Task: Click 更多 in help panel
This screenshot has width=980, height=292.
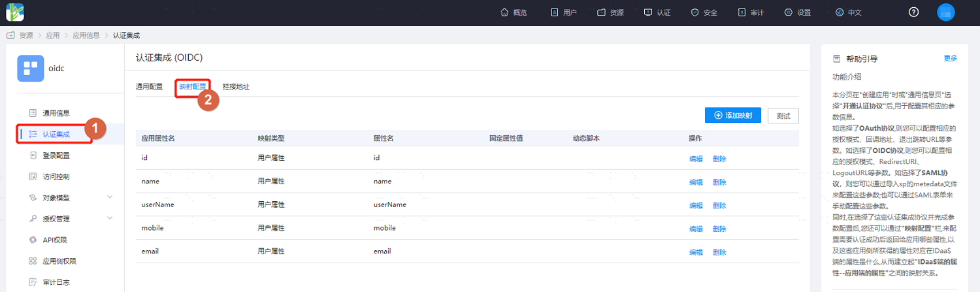Action: click(x=951, y=58)
